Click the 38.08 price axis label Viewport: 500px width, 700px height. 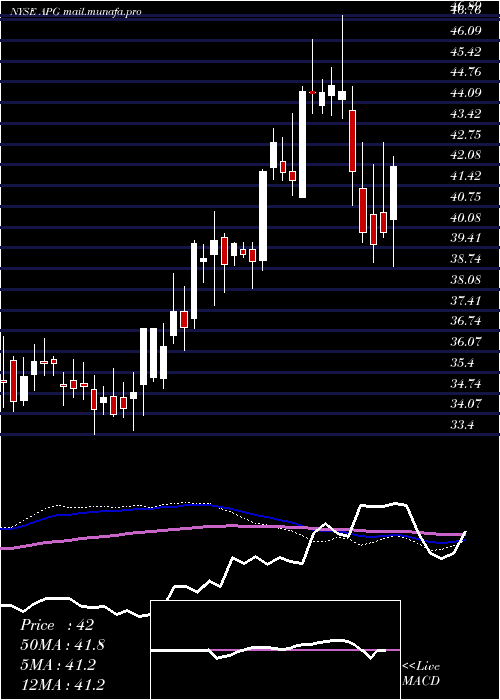tap(466, 280)
